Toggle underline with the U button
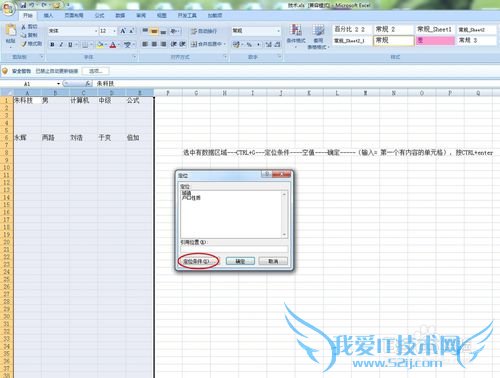Image resolution: width=500 pixels, height=378 pixels. point(70,44)
